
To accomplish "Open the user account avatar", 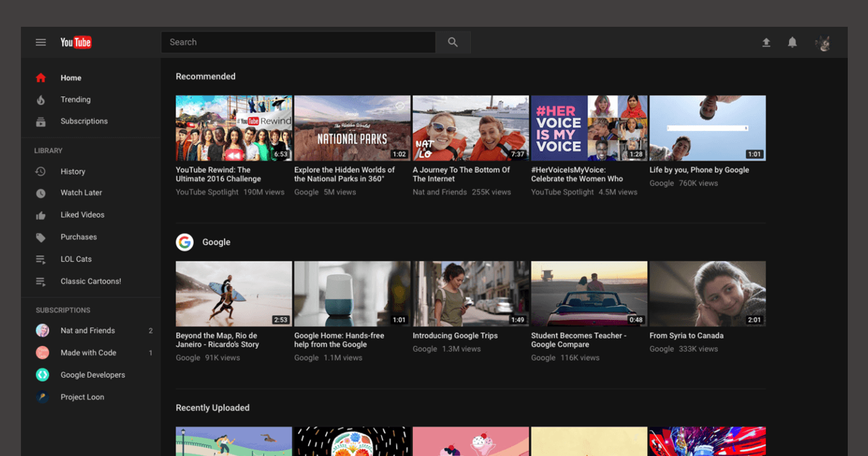I will (x=822, y=43).
